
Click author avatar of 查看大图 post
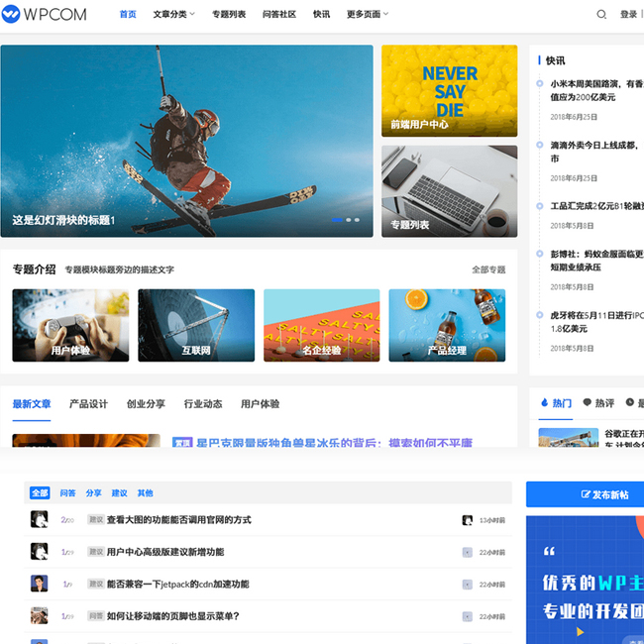tap(40, 519)
